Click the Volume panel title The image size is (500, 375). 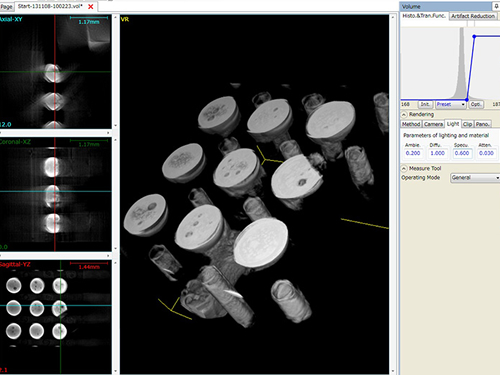pos(411,6)
